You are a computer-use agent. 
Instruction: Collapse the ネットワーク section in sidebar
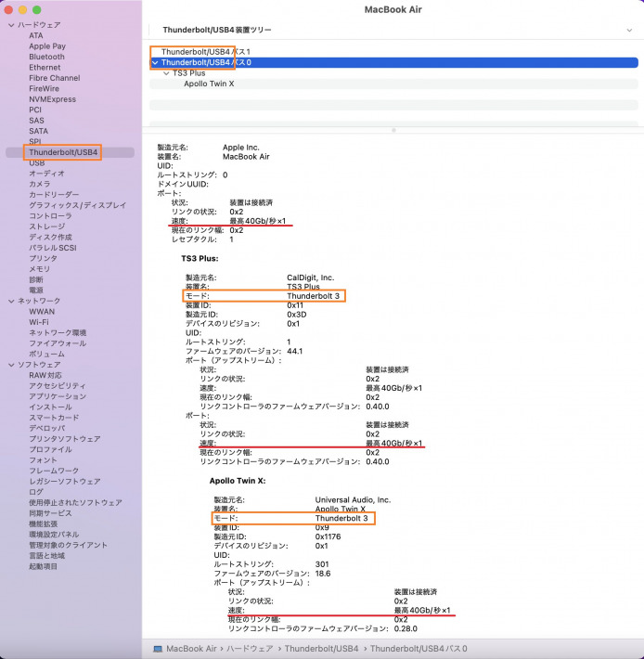coord(10,301)
